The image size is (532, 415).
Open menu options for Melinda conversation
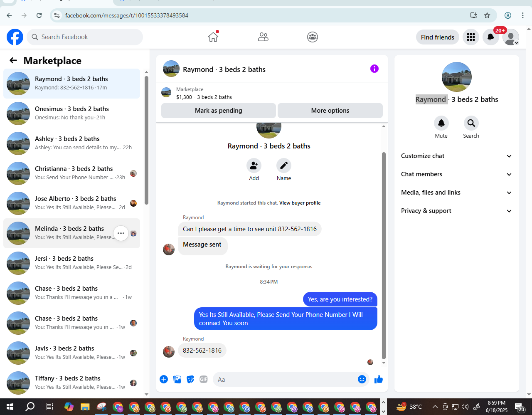click(121, 233)
